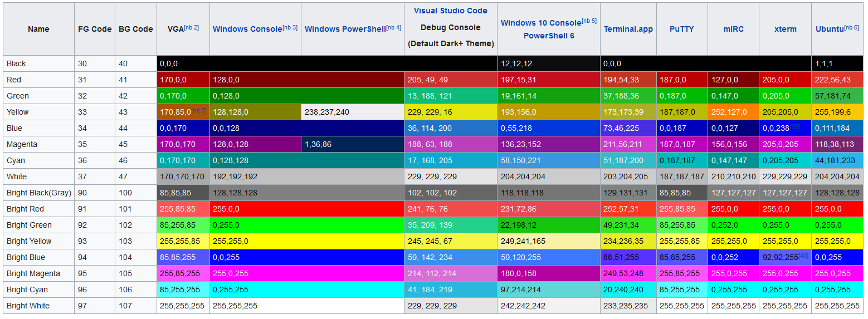Click the 194,54,33 Terminal.app red swatch
This screenshot has width=868, height=319.
coord(628,80)
